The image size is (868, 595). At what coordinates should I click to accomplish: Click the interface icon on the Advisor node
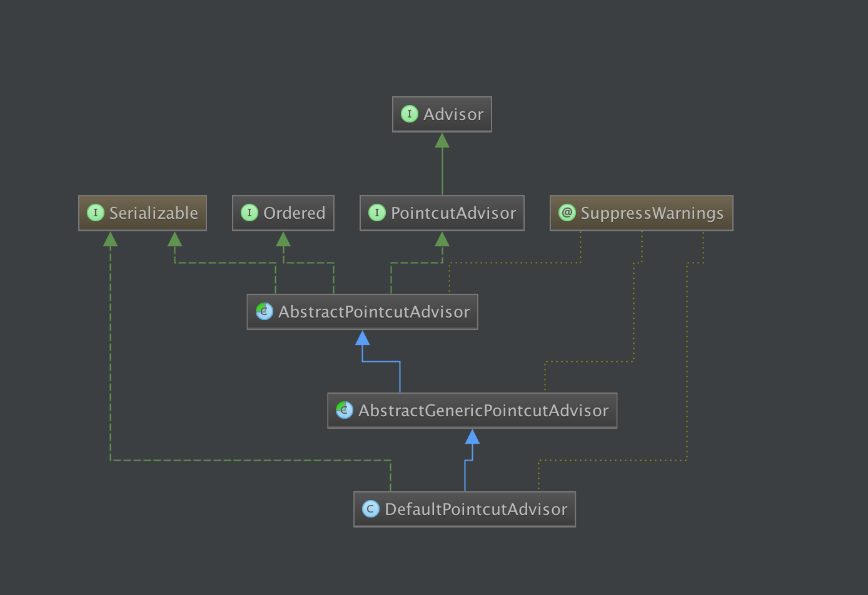click(x=409, y=114)
